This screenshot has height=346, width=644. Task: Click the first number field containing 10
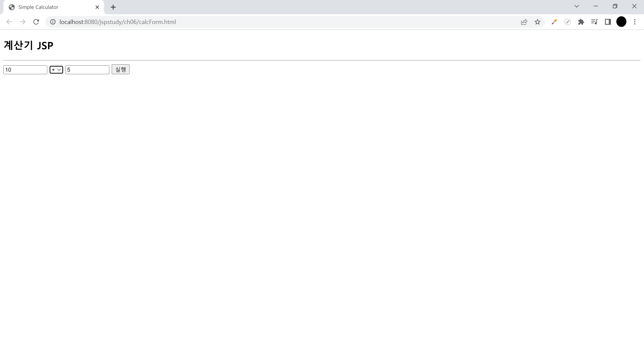tap(25, 70)
